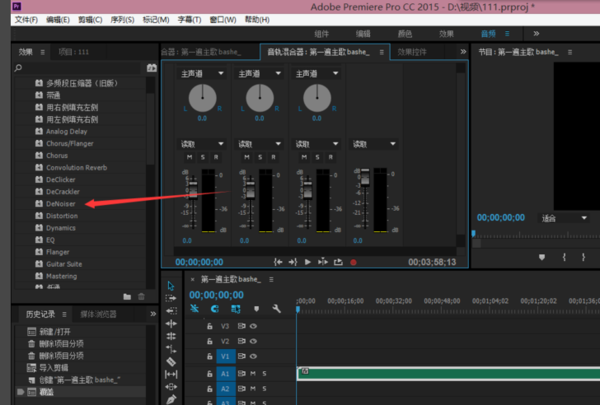The image size is (600, 405).
Task: Click Play In to Out button
Action: pos(323,262)
